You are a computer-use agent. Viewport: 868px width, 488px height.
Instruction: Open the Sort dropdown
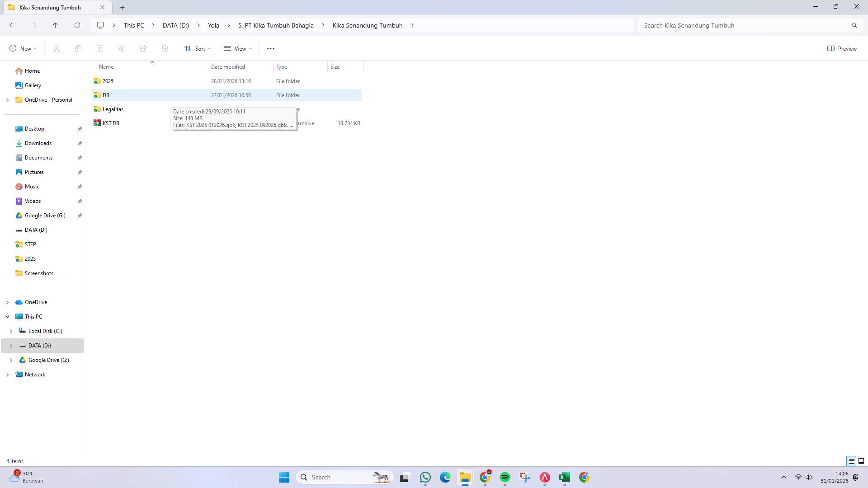tap(198, 48)
